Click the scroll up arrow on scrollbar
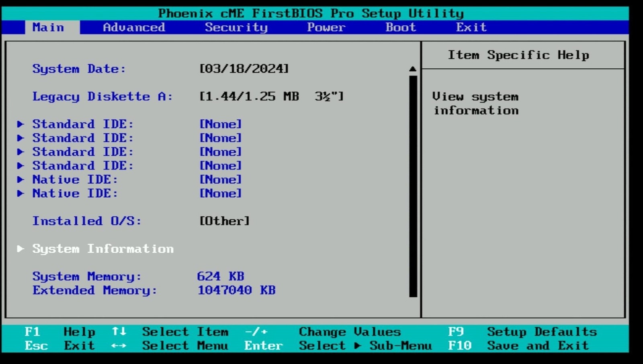643x364 pixels. [x=413, y=69]
